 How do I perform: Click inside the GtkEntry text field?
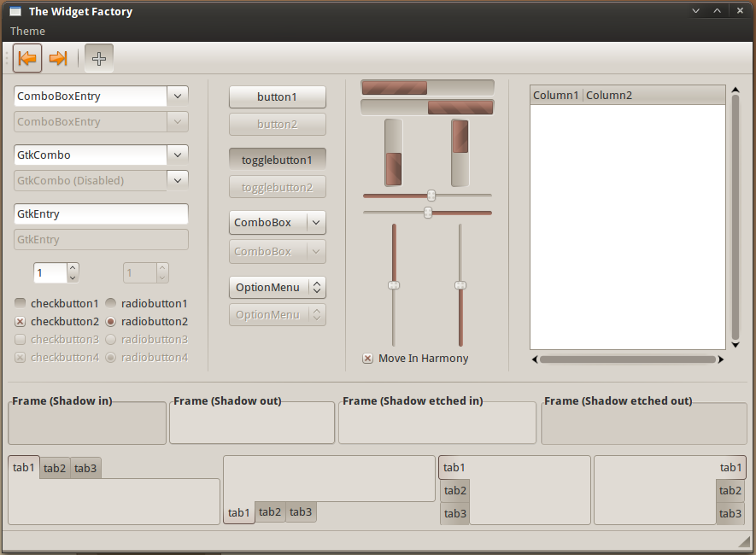[100, 213]
